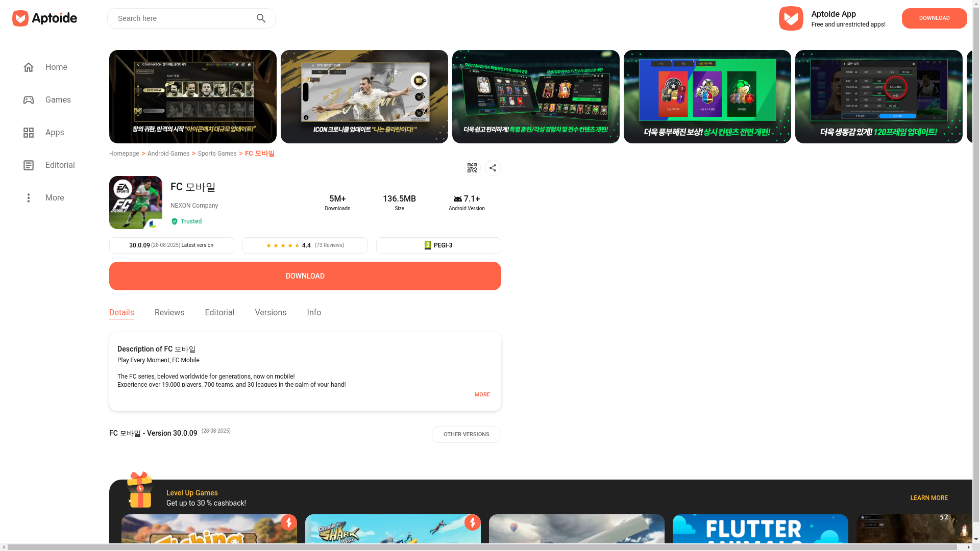Click the Level Up gift box icon

140,490
